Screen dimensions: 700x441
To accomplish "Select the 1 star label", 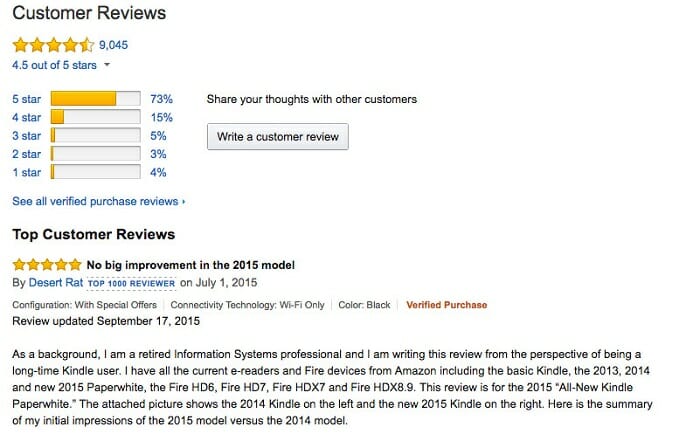I will (x=26, y=172).
